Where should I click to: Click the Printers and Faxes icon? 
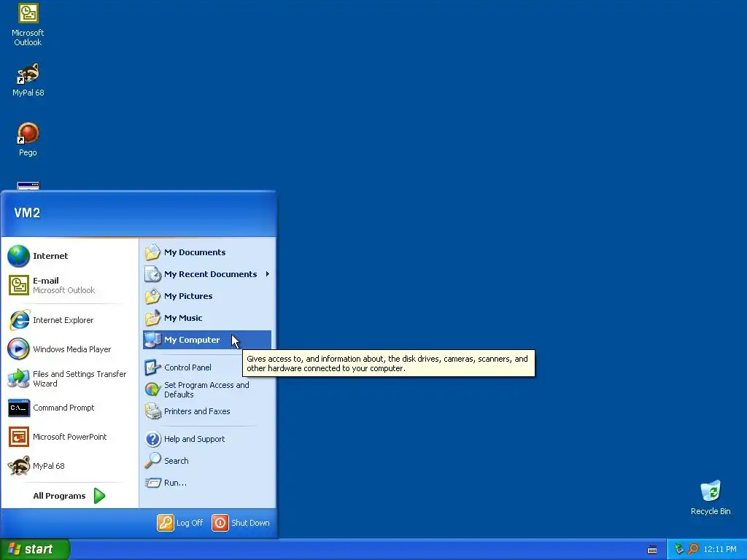click(152, 411)
